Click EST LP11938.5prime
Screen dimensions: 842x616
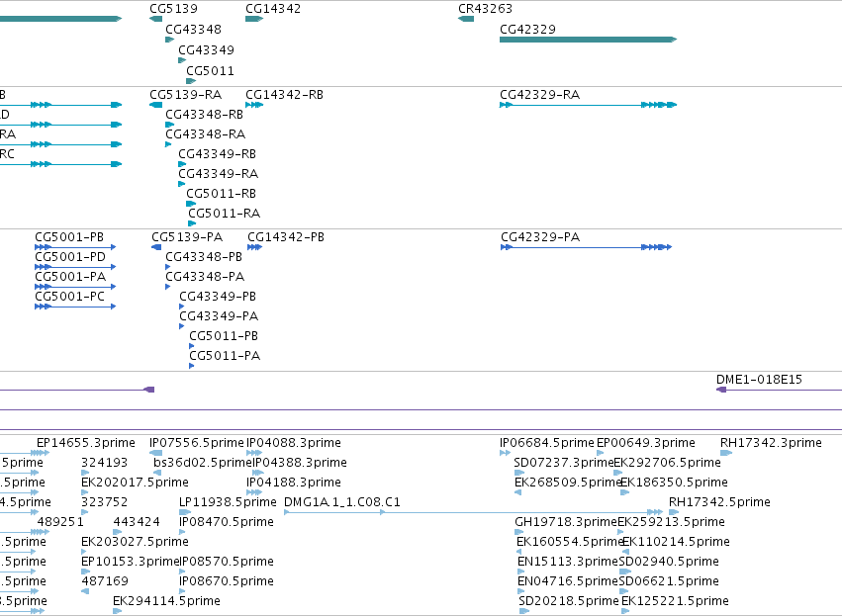pos(228,502)
